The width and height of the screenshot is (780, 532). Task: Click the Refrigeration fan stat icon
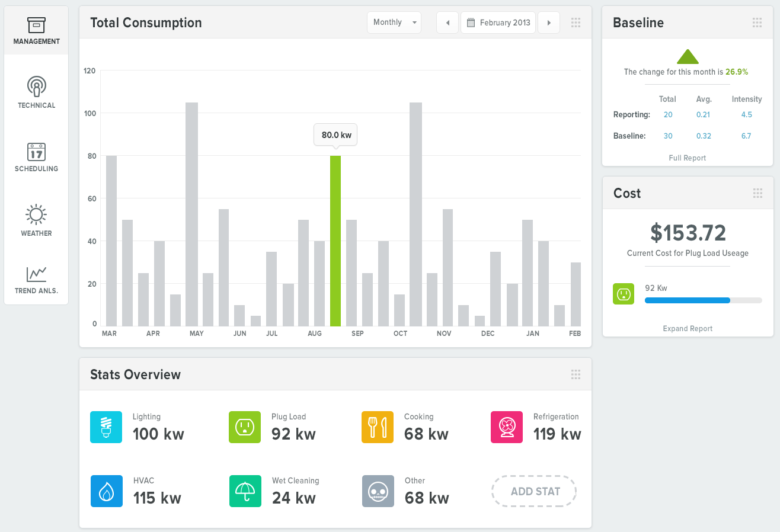[x=507, y=427]
